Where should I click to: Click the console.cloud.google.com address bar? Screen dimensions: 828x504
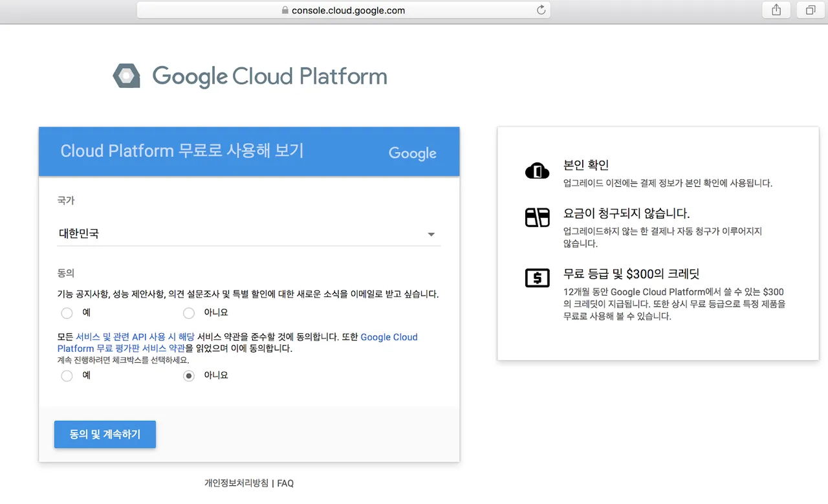click(343, 10)
